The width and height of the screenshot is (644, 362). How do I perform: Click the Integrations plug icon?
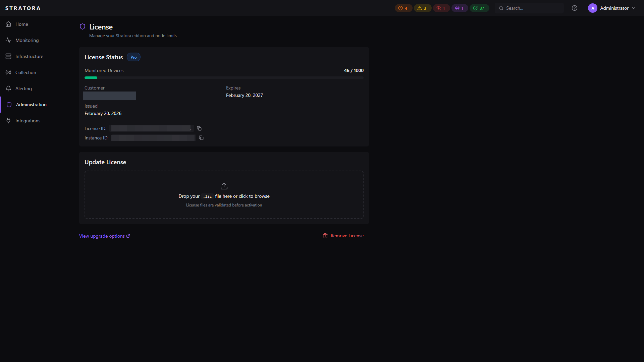point(8,121)
